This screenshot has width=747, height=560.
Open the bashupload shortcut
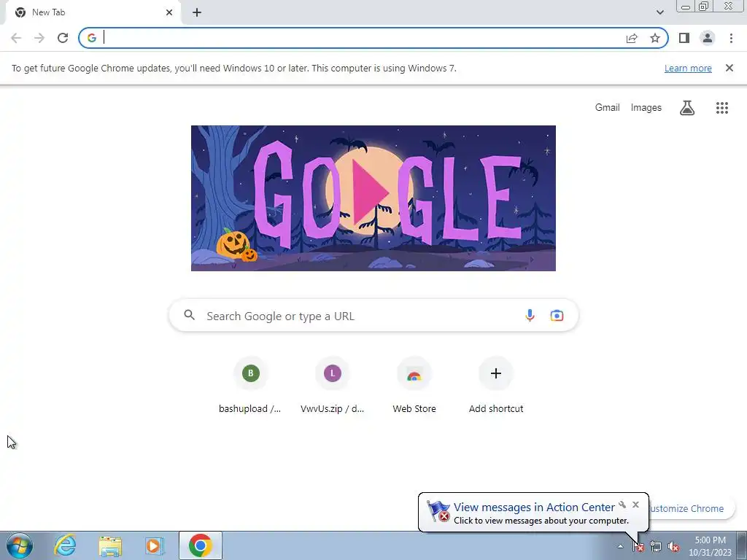pyautogui.click(x=250, y=386)
